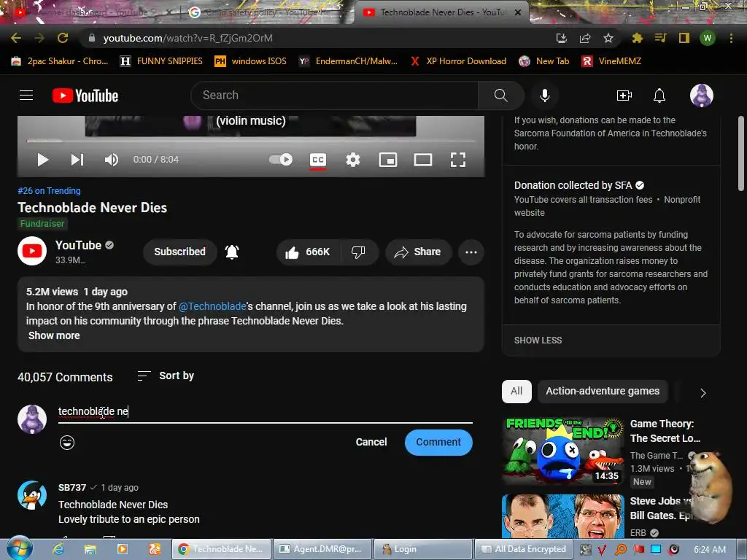
Task: Toggle closed captions CC
Action: (x=318, y=160)
